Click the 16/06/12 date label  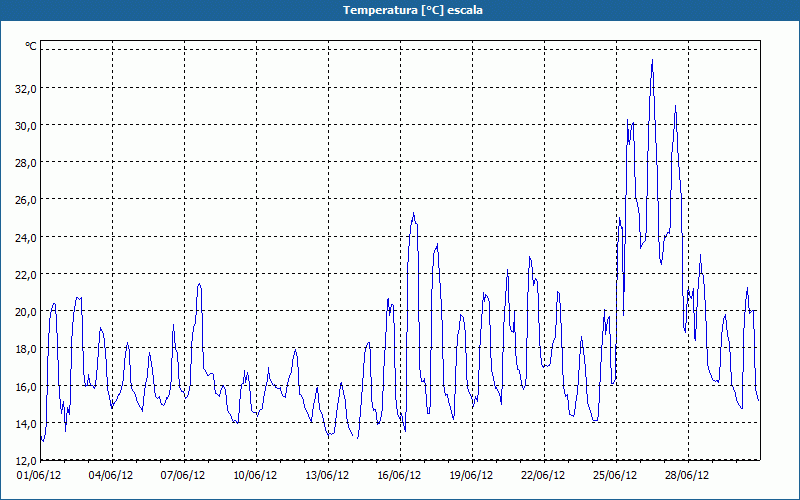[399, 476]
